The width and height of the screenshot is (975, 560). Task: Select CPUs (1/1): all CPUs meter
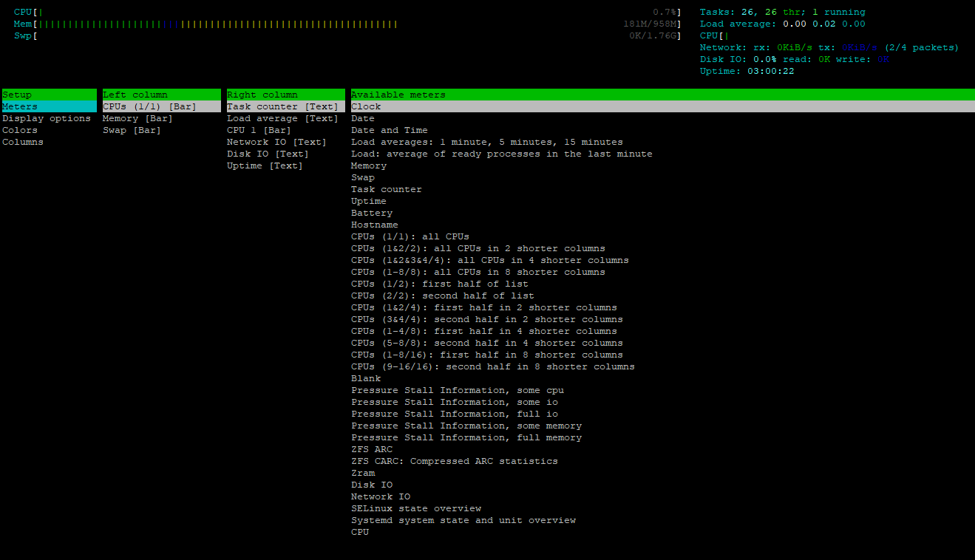[x=410, y=236]
